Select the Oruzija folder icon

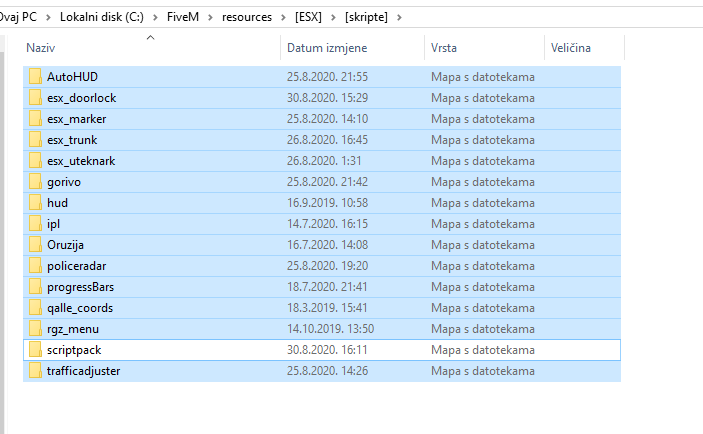tap(35, 245)
